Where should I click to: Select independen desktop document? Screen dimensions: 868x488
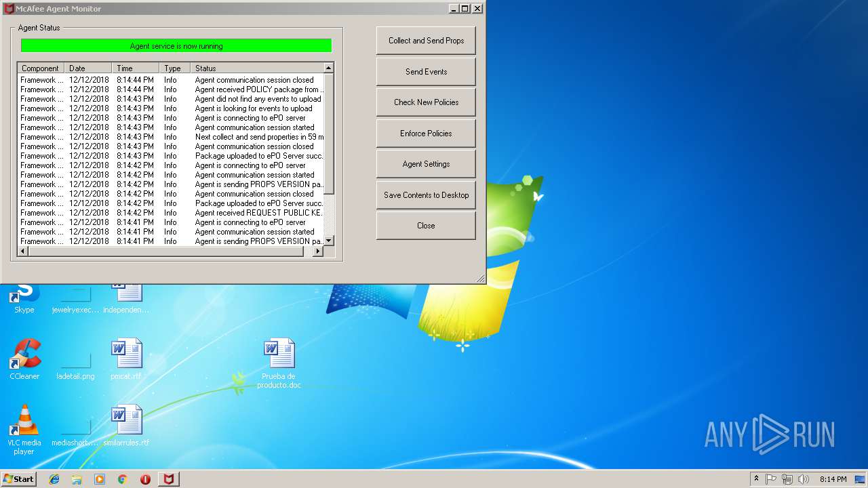(x=126, y=298)
